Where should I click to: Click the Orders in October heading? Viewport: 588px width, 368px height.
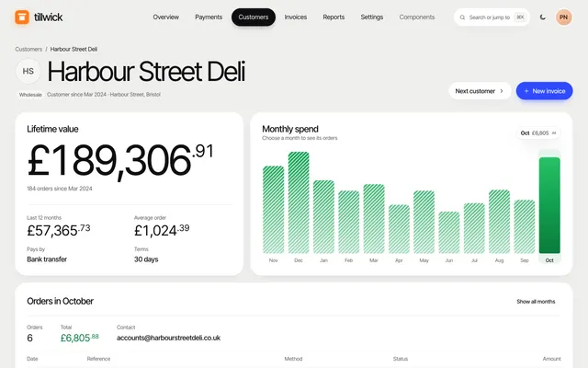coord(61,301)
